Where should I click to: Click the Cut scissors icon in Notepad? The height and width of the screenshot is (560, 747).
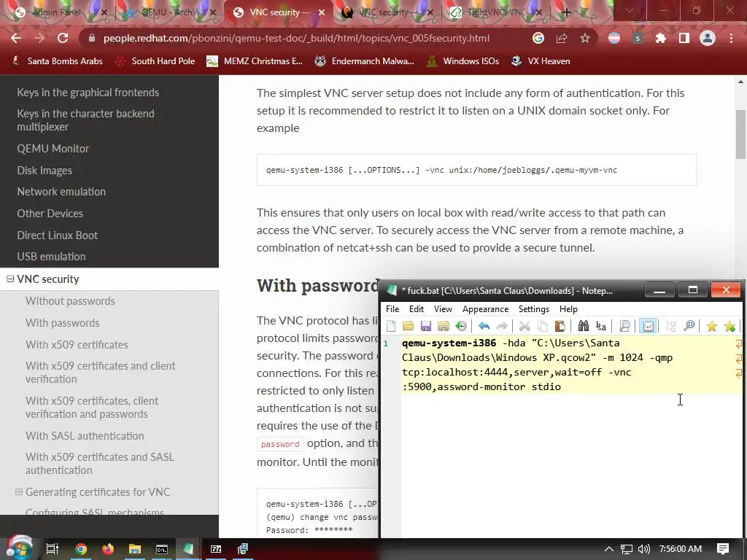click(x=525, y=326)
